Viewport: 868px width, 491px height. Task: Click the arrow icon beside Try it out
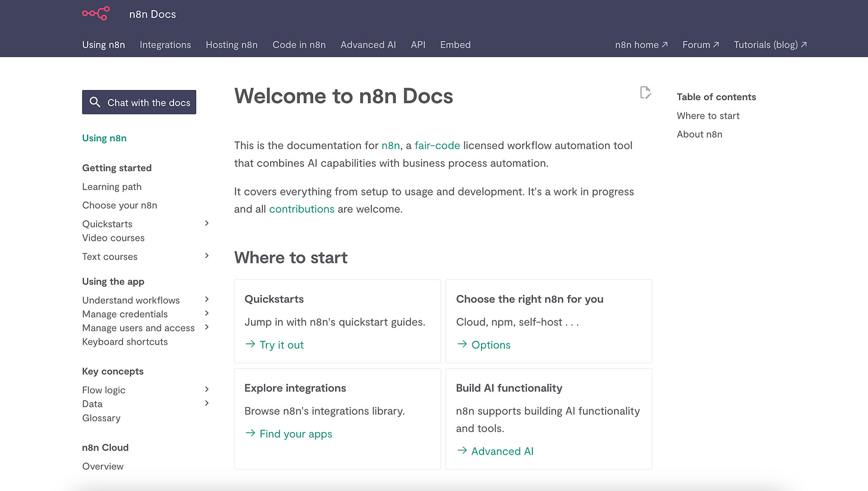pyautogui.click(x=250, y=344)
